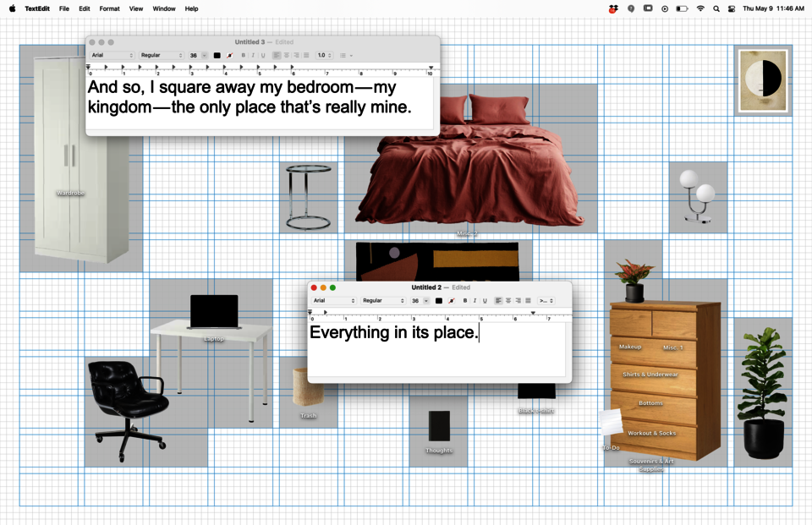Select the Laptop desktop icon
812x525 pixels.
tap(214, 313)
